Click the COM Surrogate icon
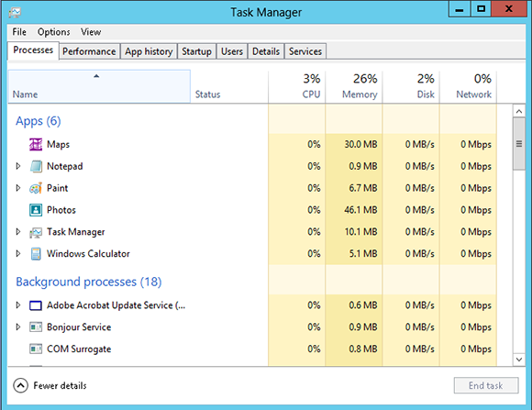The width and height of the screenshot is (532, 410). point(36,349)
